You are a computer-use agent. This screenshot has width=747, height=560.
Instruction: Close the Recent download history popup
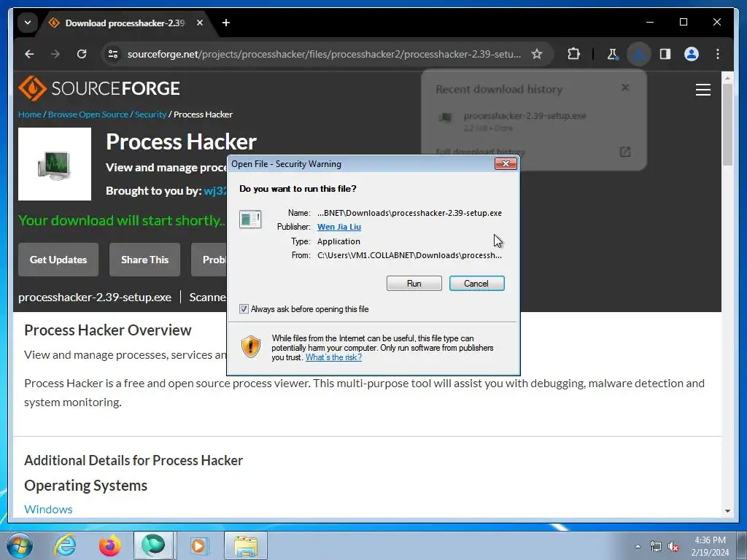[625, 87]
